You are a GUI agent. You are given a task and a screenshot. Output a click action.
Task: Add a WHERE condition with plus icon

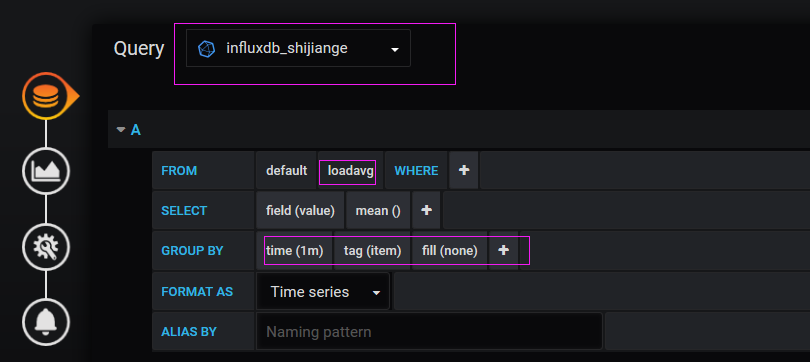(x=464, y=170)
